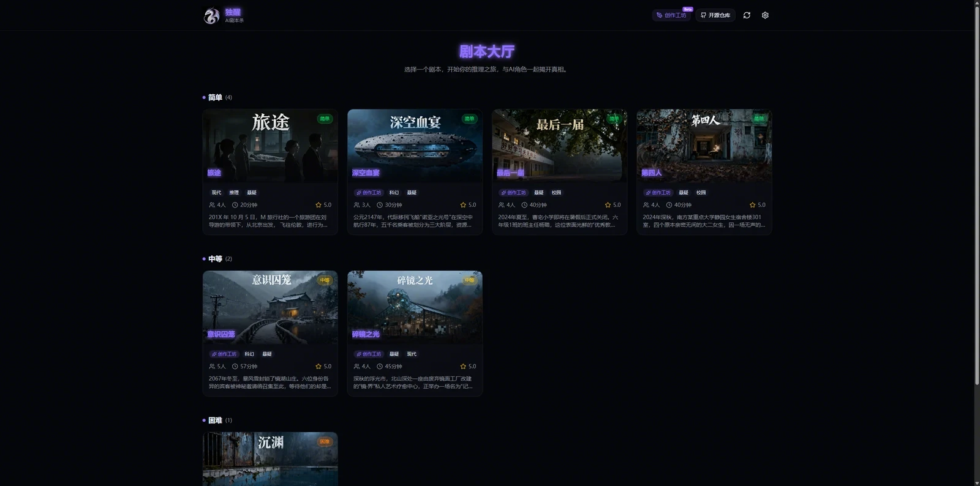Click the 悬疑 tag on 第四人 card

pos(684,193)
